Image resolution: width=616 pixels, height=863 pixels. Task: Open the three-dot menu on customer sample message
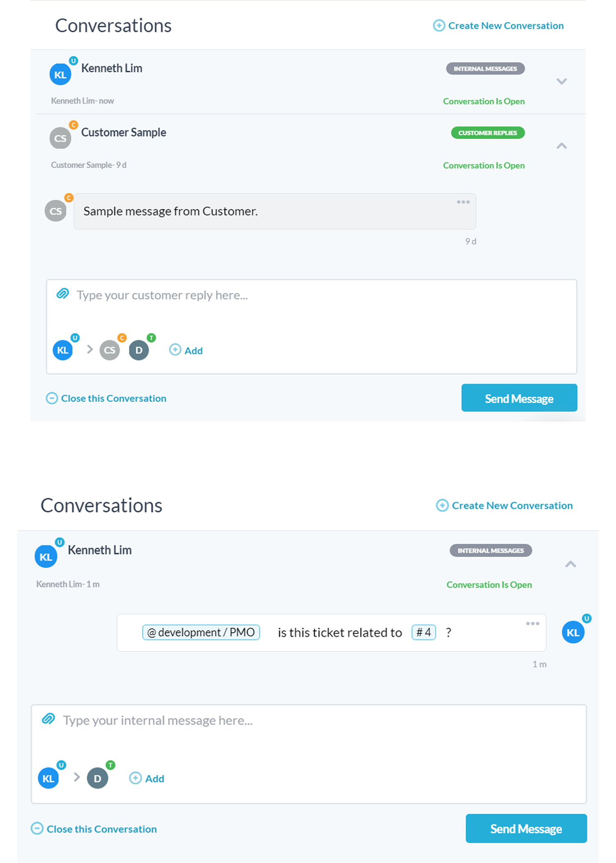tap(463, 202)
